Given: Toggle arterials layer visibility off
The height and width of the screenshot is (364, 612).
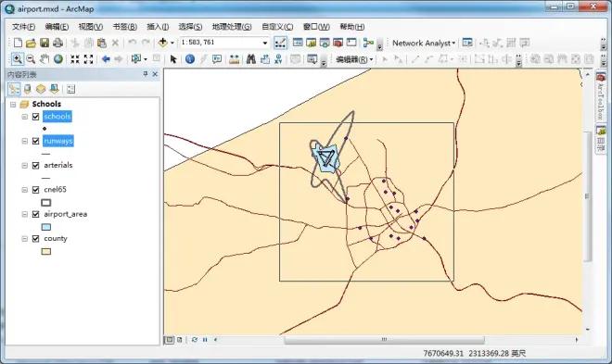Looking at the screenshot, I should click(x=36, y=165).
